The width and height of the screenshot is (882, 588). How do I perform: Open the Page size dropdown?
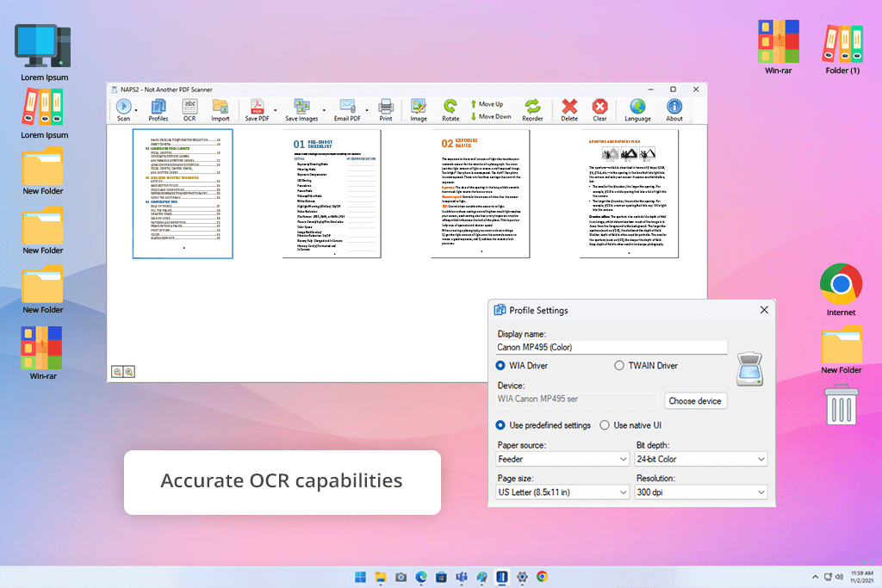(562, 492)
